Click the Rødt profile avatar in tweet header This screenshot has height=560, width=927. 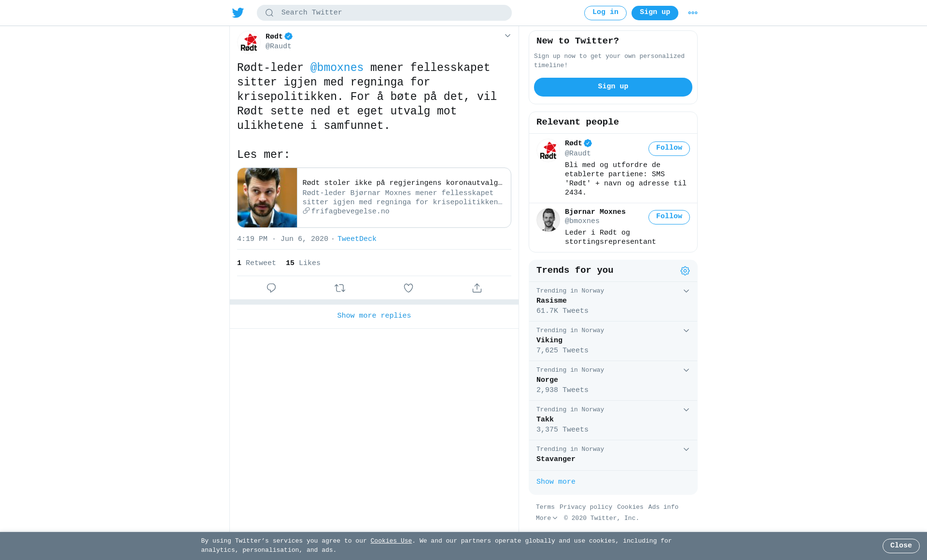[x=249, y=42]
